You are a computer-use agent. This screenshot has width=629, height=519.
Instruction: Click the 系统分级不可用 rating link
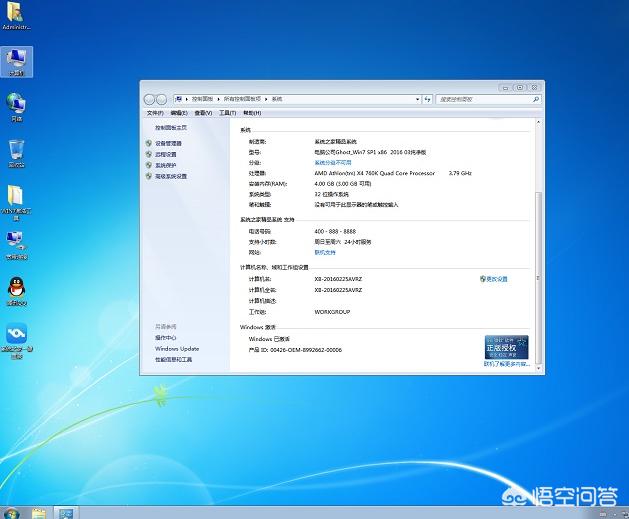click(333, 162)
